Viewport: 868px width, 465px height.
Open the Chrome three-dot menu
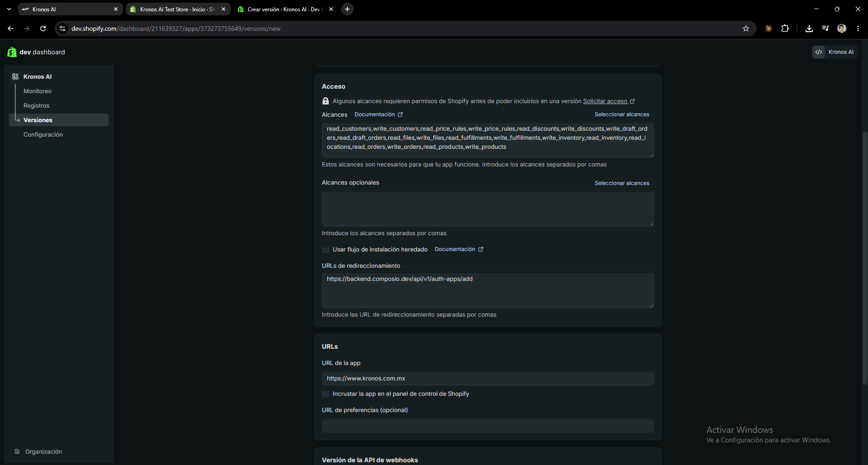pos(858,28)
